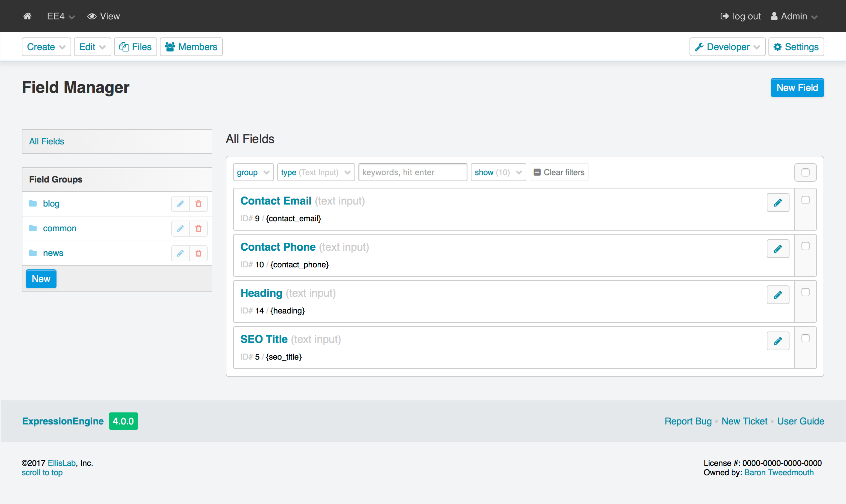This screenshot has height=504, width=846.
Task: Edit the blog field group with pencil icon
Action: pos(180,204)
